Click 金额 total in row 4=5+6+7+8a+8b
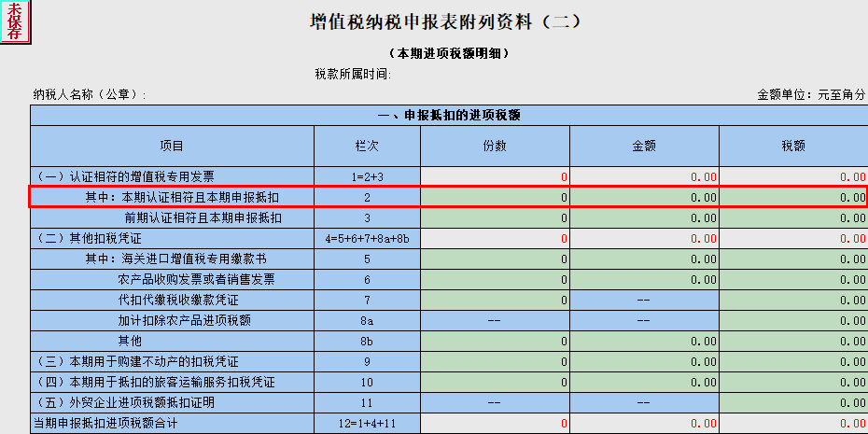Viewport: 868px width, 434px height. [644, 239]
